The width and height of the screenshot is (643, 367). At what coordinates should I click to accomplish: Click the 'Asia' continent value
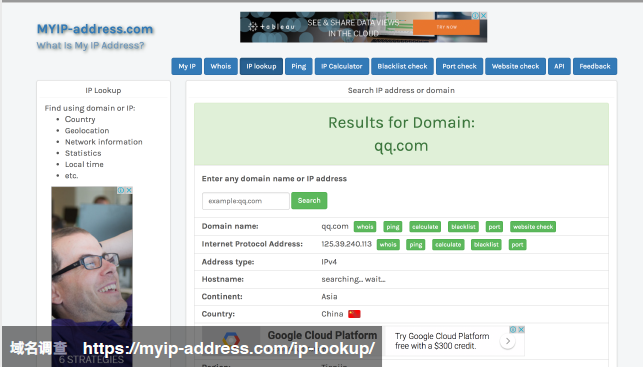329,297
